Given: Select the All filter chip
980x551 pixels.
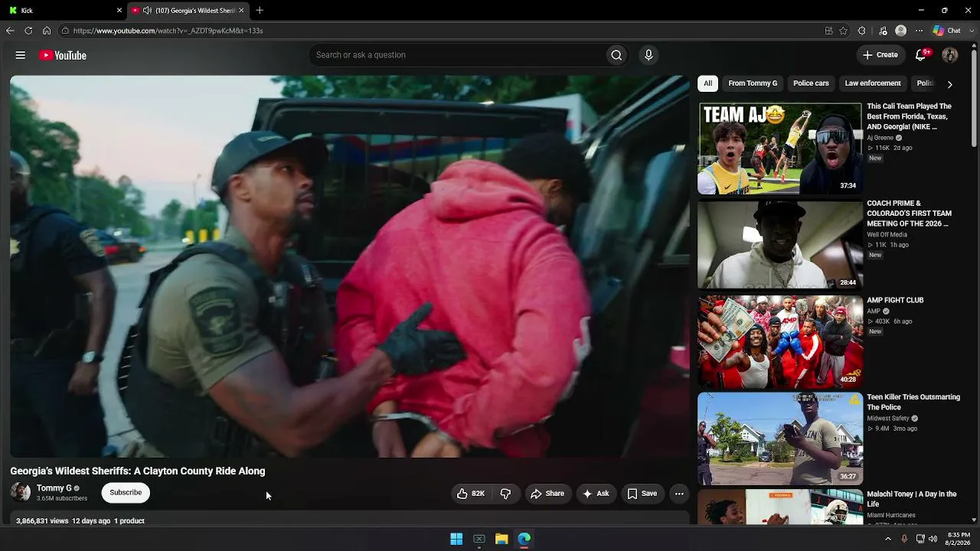Looking at the screenshot, I should 708,83.
